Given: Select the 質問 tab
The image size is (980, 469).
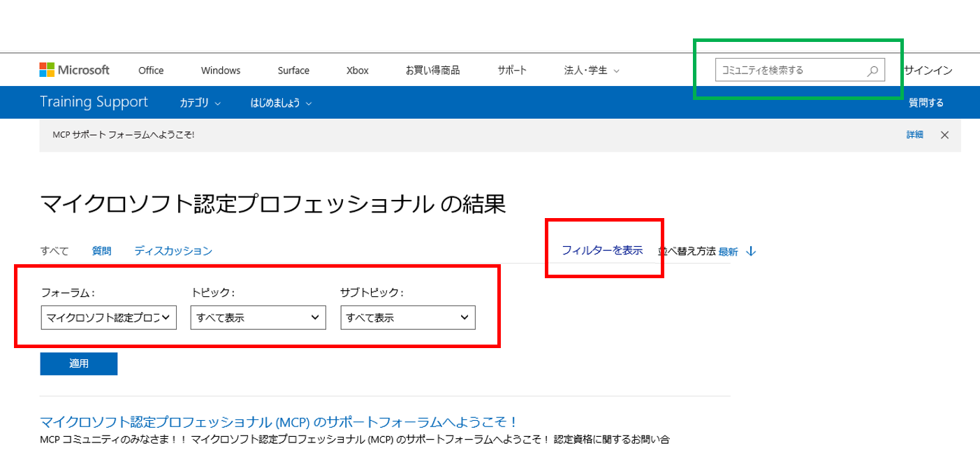Looking at the screenshot, I should tap(101, 251).
